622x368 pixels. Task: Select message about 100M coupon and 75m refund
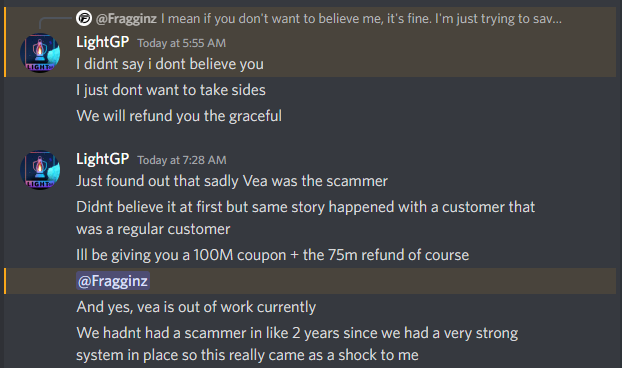coord(273,255)
